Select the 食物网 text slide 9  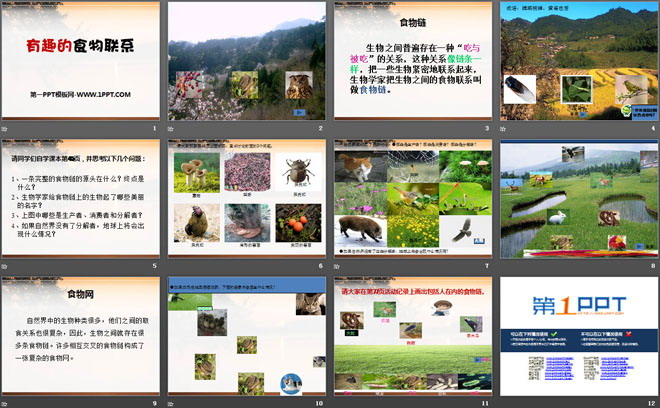coord(79,335)
